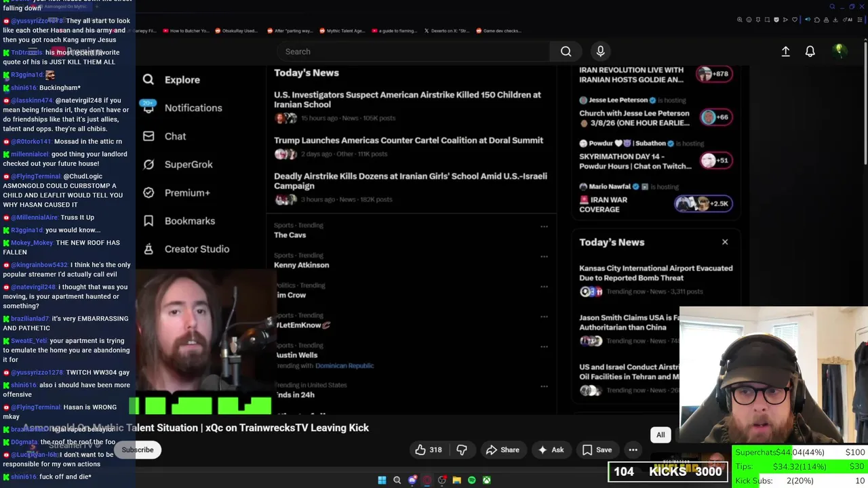This screenshot has width=868, height=488.
Task: Click the Ask sparkle button
Action: click(x=551, y=450)
